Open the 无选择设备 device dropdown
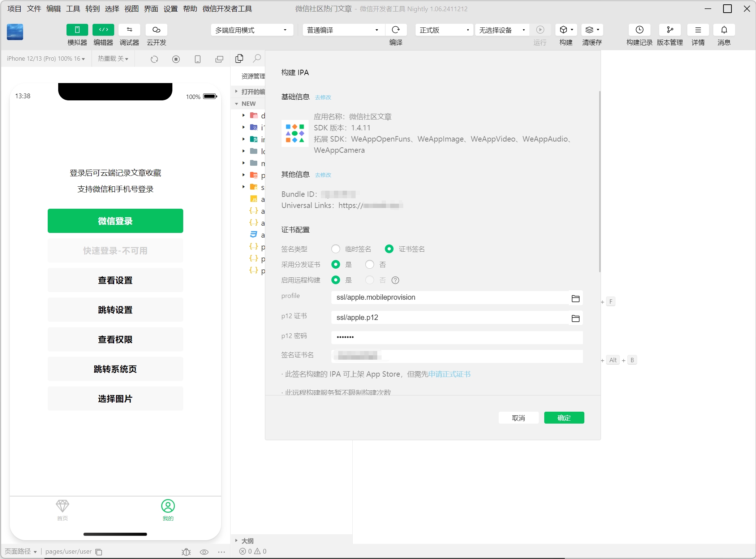Viewport: 756px width, 559px height. 502,30
